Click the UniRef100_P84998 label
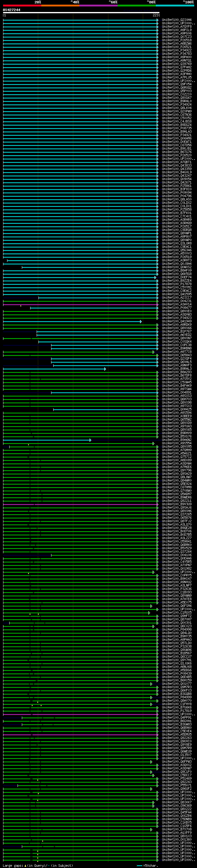 click(x=176, y=630)
